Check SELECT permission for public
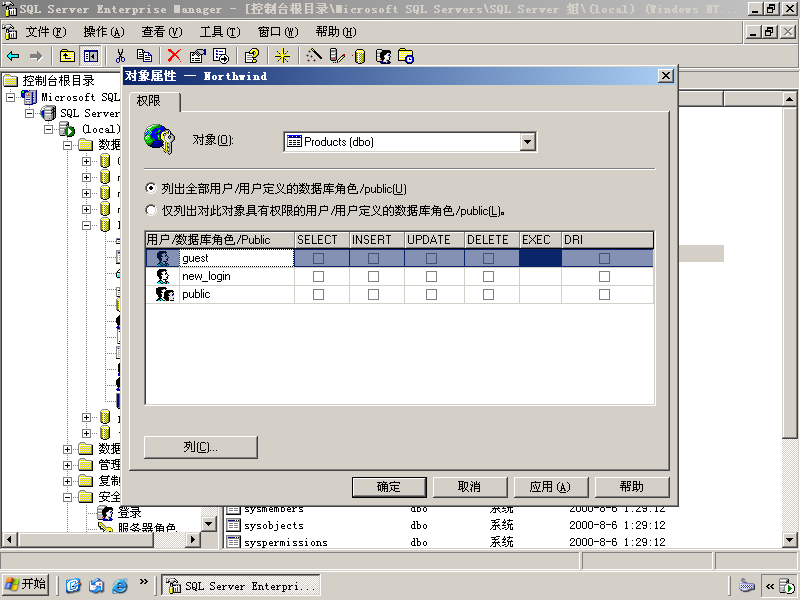Screen dimensions: 800x600 pos(318,294)
